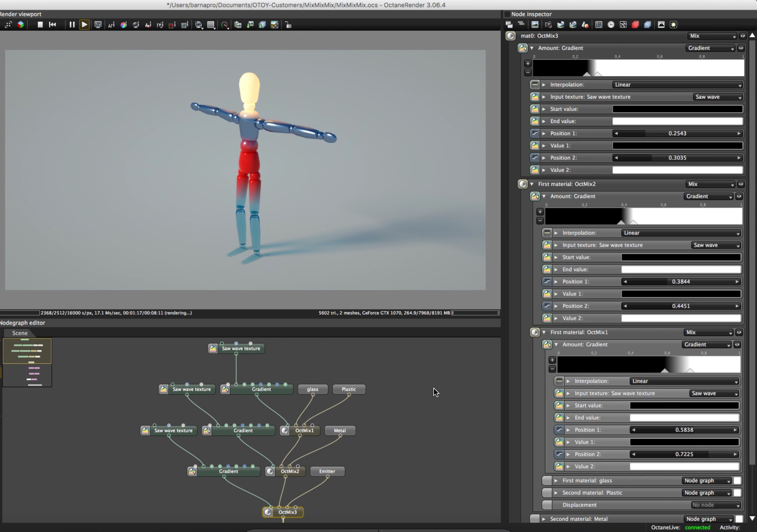Pause the render in the viewport toolbar

pyautogui.click(x=71, y=25)
